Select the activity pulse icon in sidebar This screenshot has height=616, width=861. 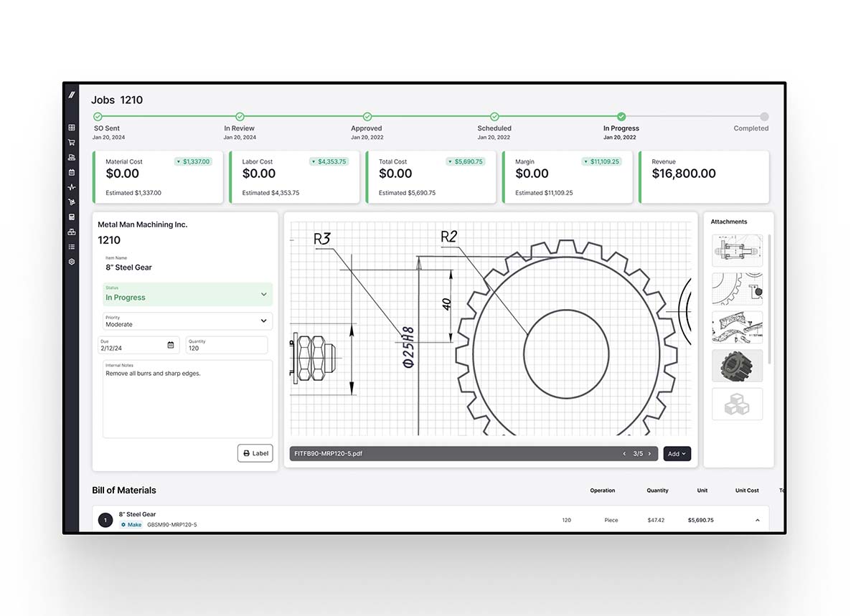pyautogui.click(x=71, y=187)
